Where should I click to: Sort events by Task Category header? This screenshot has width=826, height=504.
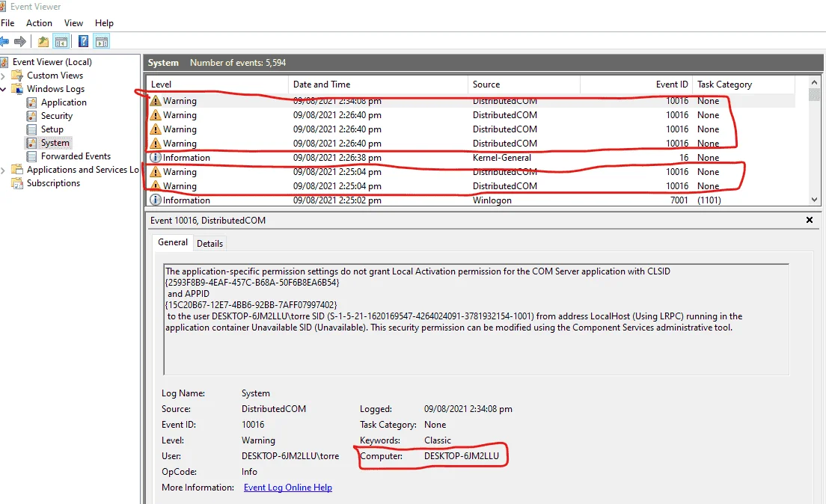[743, 84]
